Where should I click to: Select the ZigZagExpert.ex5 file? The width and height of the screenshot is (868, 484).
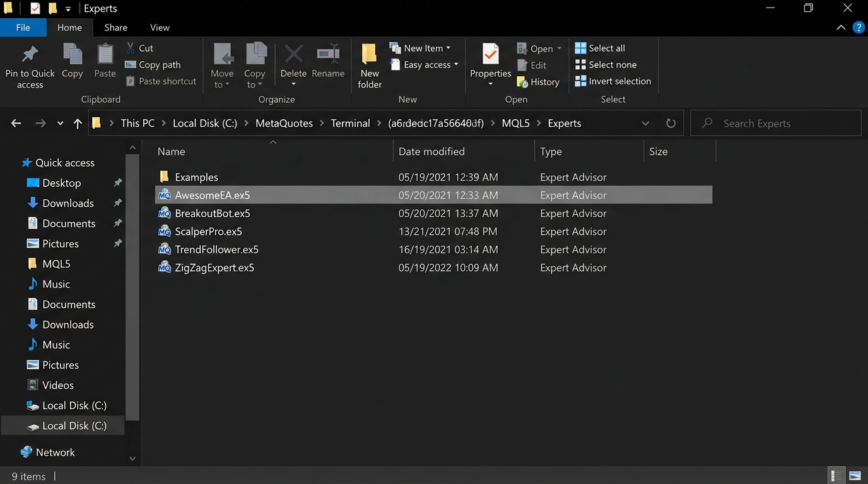coord(433,267)
